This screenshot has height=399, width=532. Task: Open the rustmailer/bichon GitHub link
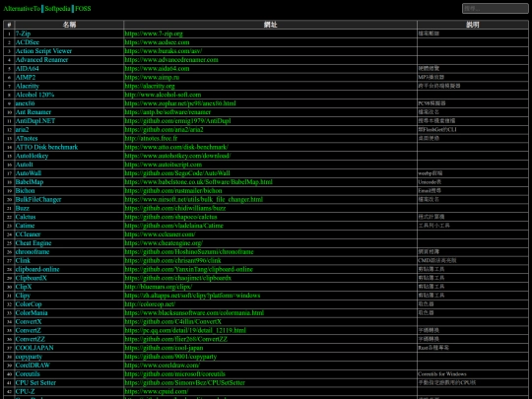pos(173,191)
